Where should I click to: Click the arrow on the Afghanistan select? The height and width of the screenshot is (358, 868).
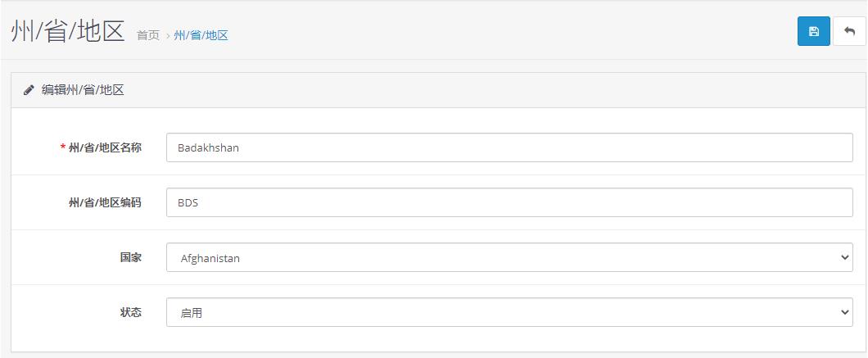pyautogui.click(x=846, y=257)
